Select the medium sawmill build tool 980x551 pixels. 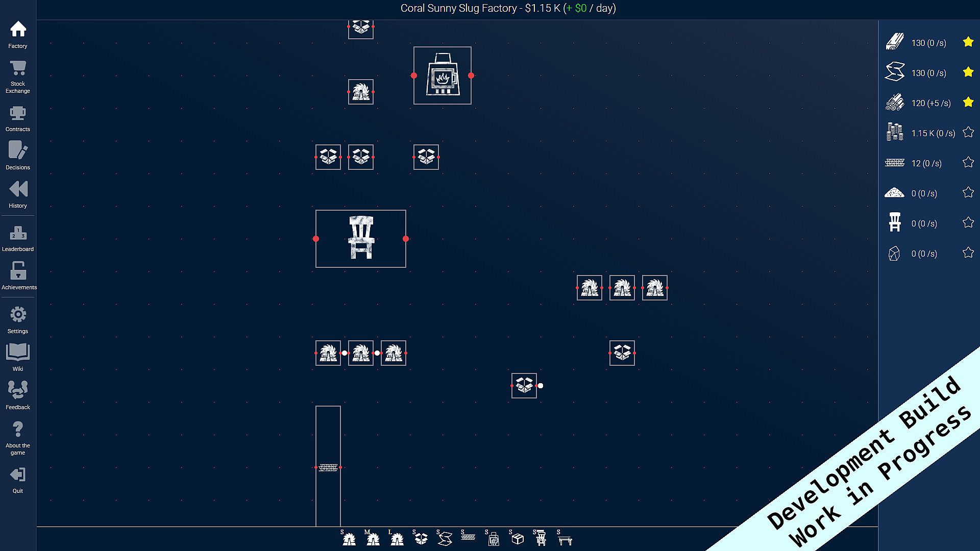(x=373, y=538)
